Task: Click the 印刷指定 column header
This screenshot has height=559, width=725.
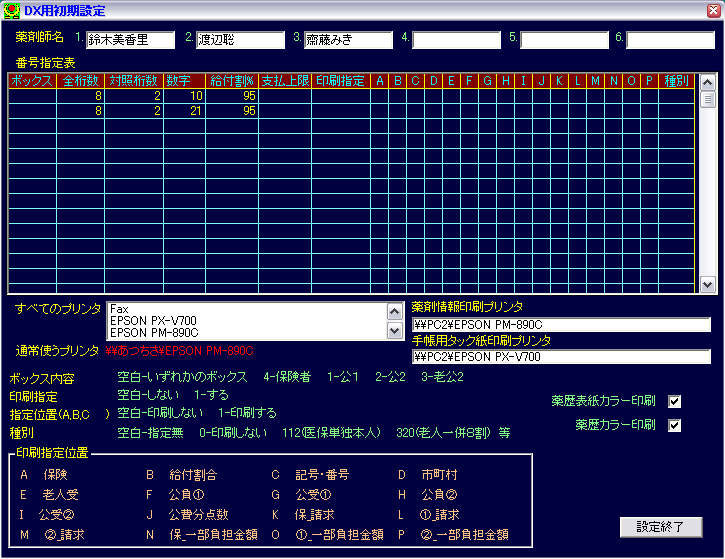Action: point(341,81)
